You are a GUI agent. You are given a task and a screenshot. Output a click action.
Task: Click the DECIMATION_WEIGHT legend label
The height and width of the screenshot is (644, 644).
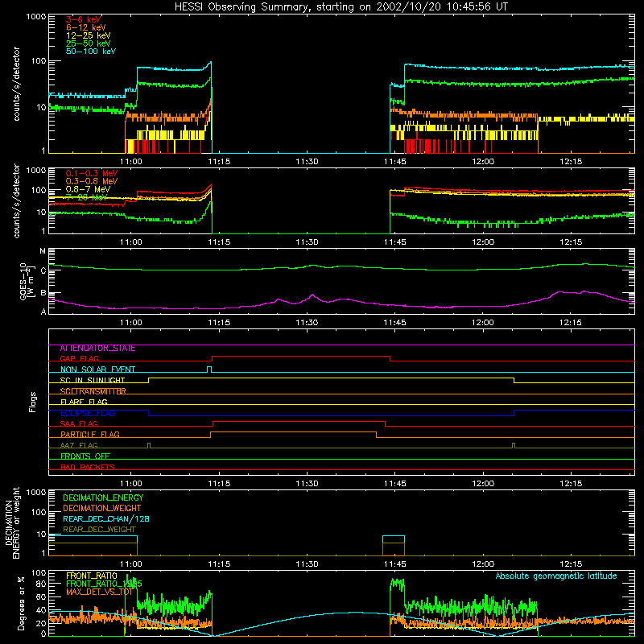102,508
